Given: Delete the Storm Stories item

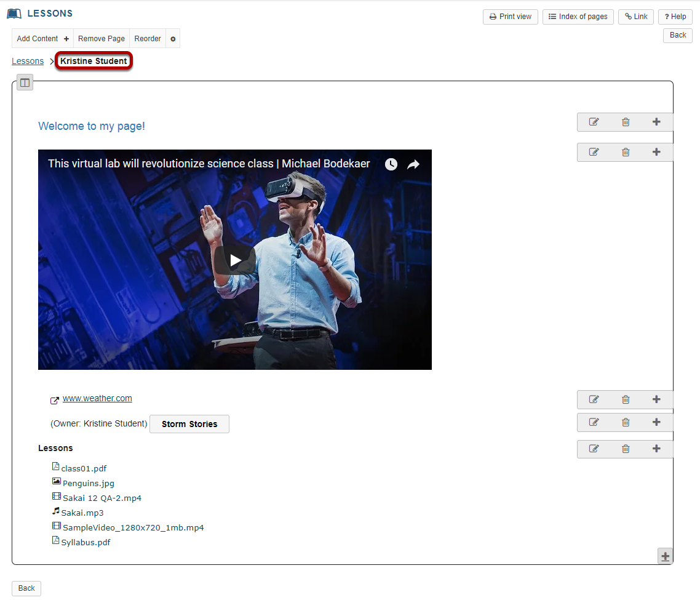Looking at the screenshot, I should point(626,422).
